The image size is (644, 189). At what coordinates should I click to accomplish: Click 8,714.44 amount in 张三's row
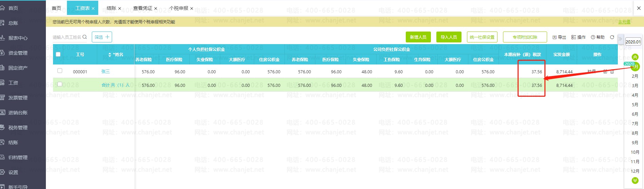(564, 72)
